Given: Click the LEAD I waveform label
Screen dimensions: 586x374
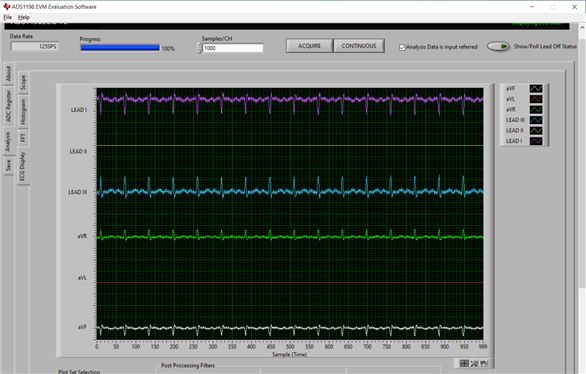Looking at the screenshot, I should click(79, 110).
